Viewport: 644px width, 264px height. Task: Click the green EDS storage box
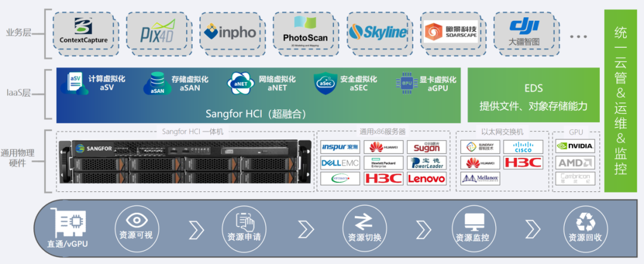pyautogui.click(x=533, y=95)
